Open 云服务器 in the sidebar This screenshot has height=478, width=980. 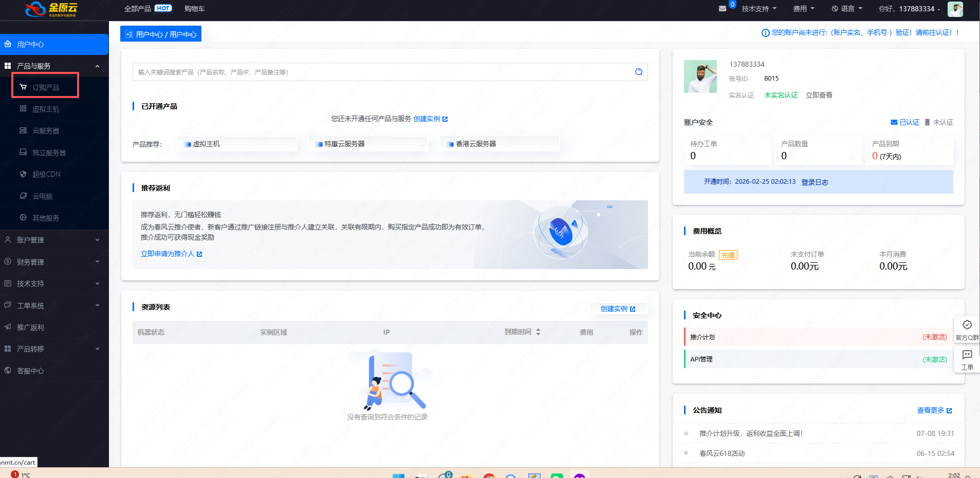tap(46, 131)
